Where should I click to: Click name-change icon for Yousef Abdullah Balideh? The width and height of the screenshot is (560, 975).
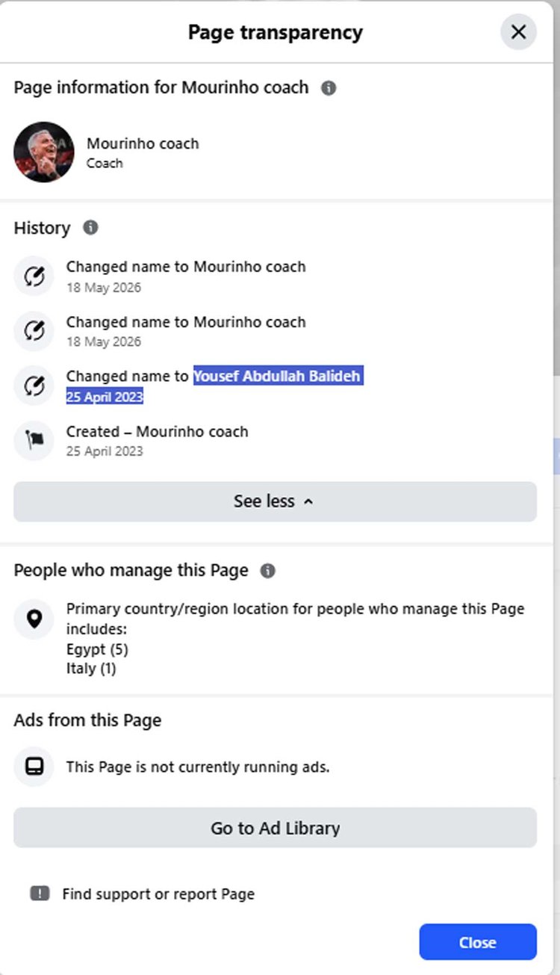(34, 386)
